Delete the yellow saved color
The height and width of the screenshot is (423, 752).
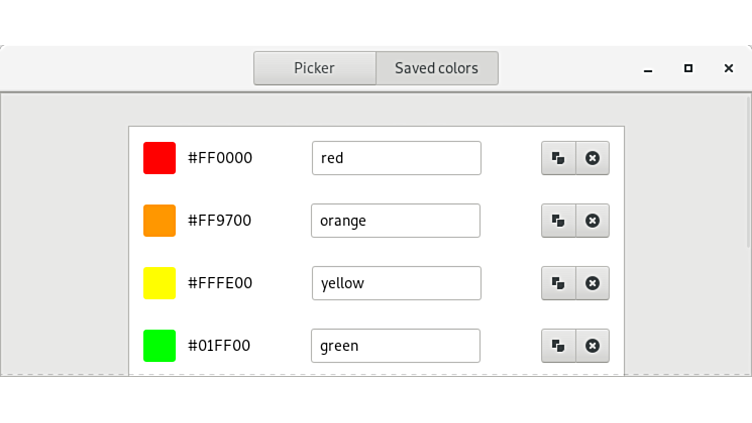[592, 283]
